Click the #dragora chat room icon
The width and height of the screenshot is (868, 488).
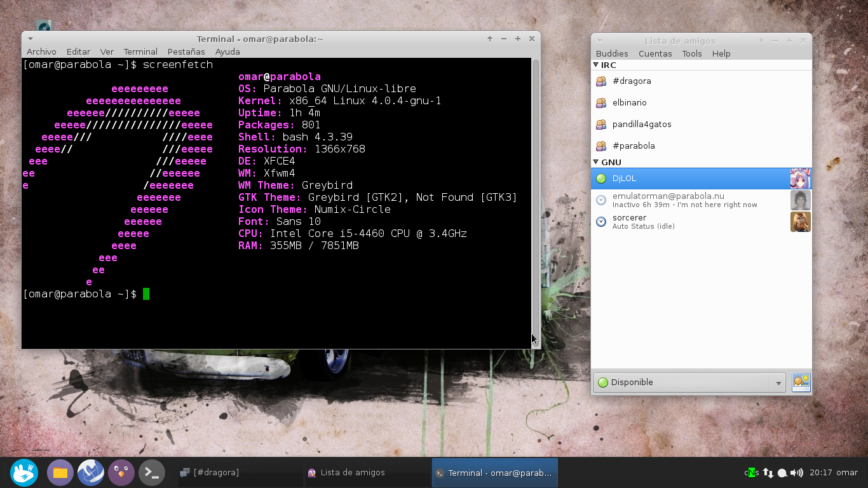tap(601, 81)
